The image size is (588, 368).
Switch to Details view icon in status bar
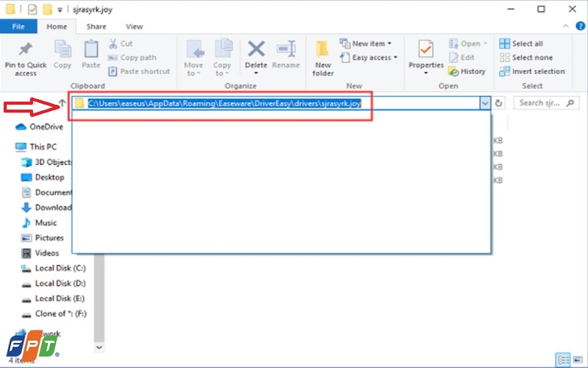[563, 360]
